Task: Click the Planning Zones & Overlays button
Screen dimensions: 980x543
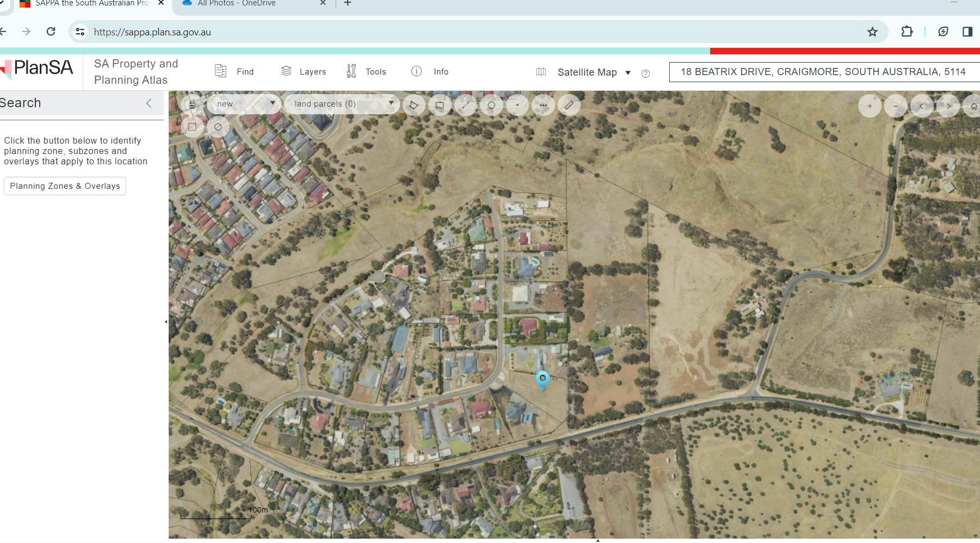Action: click(x=65, y=186)
